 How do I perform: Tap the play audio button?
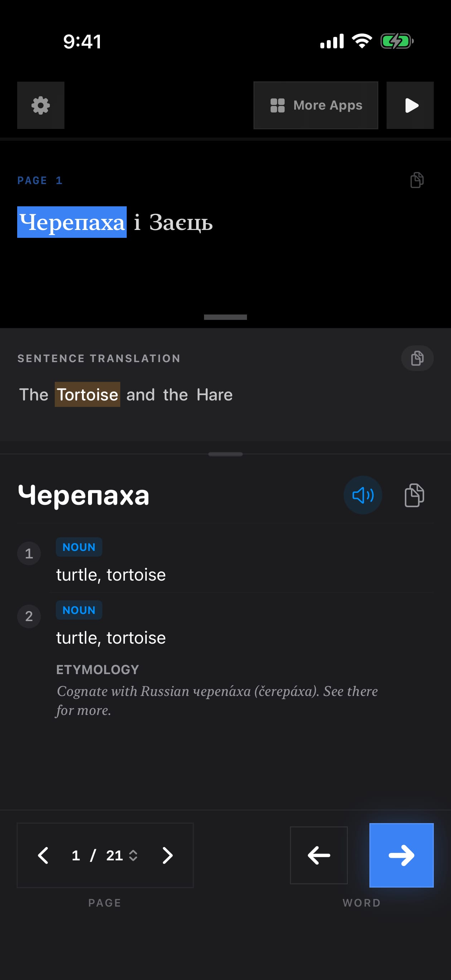point(410,105)
